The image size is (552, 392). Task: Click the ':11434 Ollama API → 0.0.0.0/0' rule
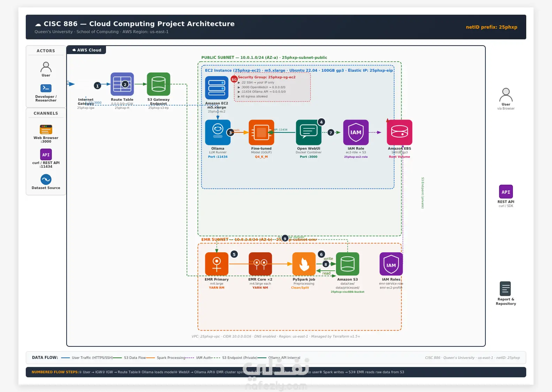click(x=262, y=92)
